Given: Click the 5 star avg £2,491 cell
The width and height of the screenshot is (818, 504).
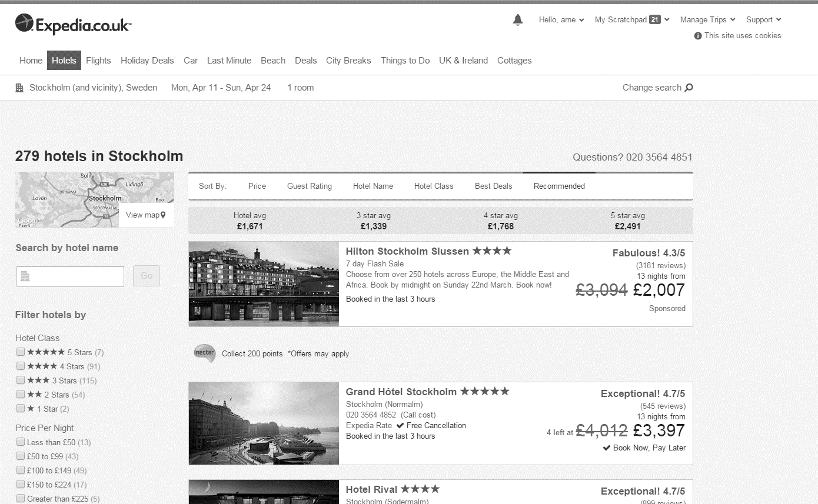Looking at the screenshot, I should [627, 221].
